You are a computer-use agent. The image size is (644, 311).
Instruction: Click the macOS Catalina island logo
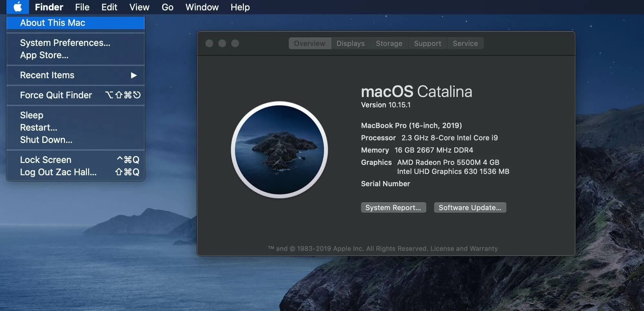(x=279, y=150)
